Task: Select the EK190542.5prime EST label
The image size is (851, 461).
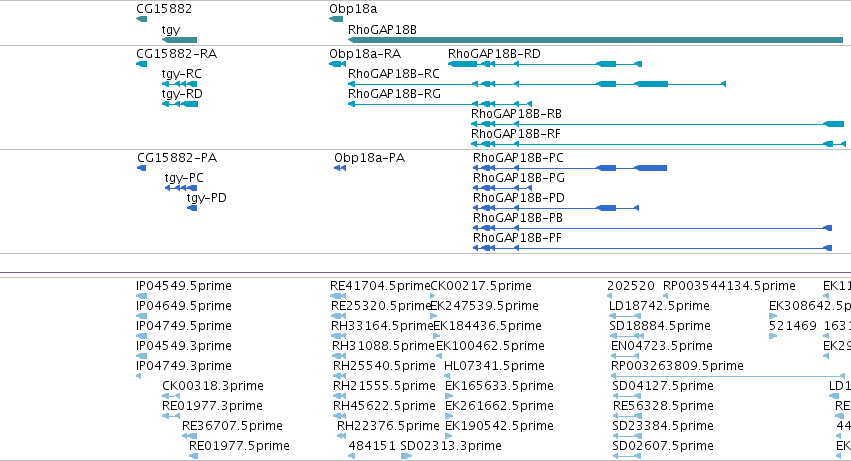Action: [x=499, y=426]
